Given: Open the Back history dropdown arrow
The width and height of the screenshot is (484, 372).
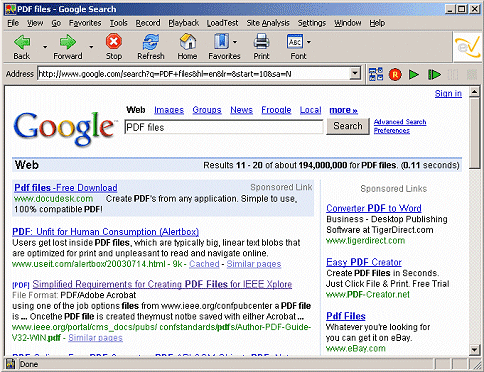Looking at the screenshot, I should [x=45, y=47].
